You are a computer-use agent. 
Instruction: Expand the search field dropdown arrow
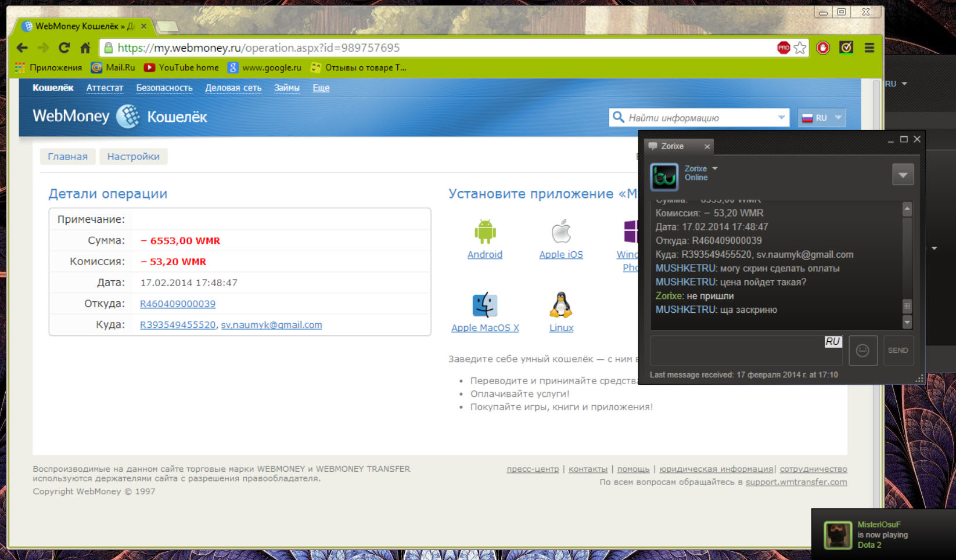[x=781, y=117]
